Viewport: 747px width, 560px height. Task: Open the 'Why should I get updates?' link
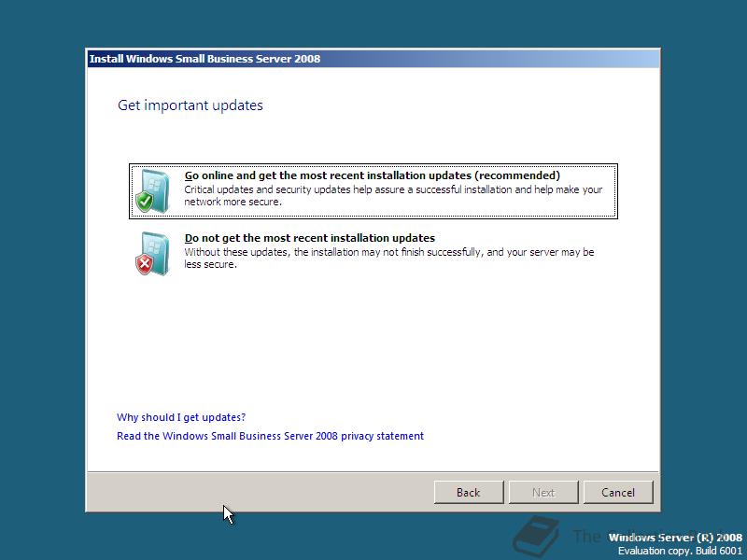click(181, 417)
